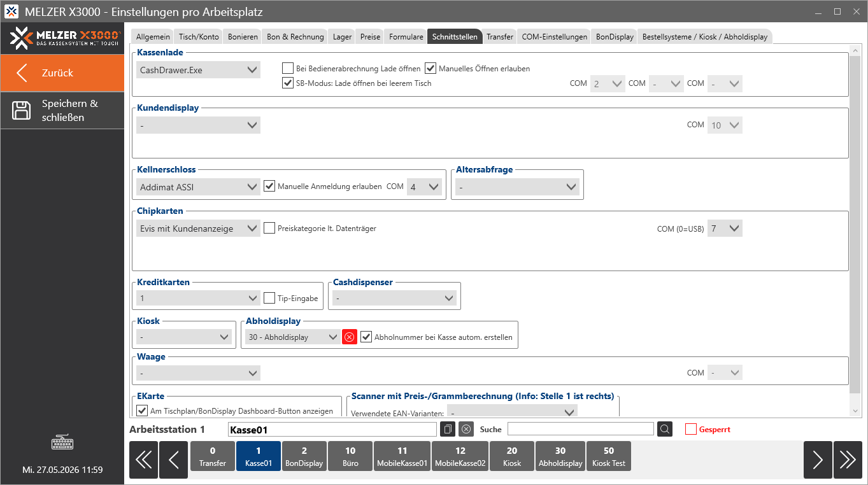Open Kassenlade COM dropdown showing 2
The width and height of the screenshot is (868, 485).
click(x=608, y=83)
